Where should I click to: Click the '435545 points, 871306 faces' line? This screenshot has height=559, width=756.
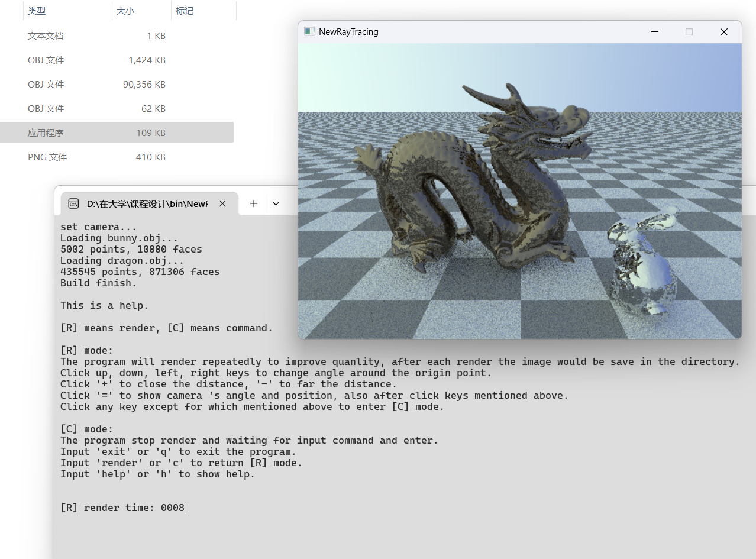point(140,272)
